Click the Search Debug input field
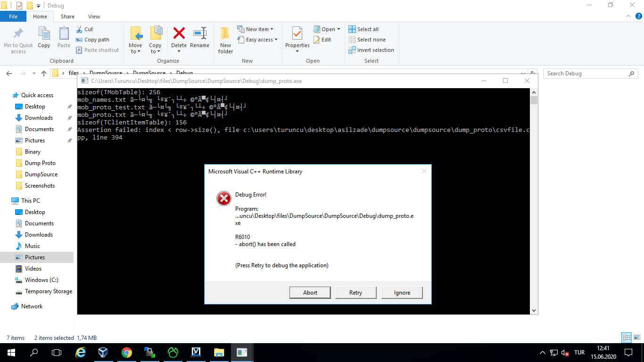Screen dimensions: 644x362 pyautogui.click(x=591, y=74)
